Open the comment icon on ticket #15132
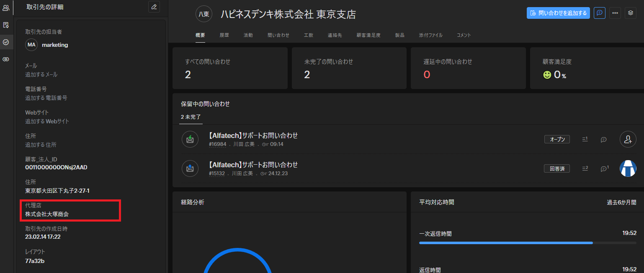This screenshot has height=273, width=644. click(x=604, y=169)
